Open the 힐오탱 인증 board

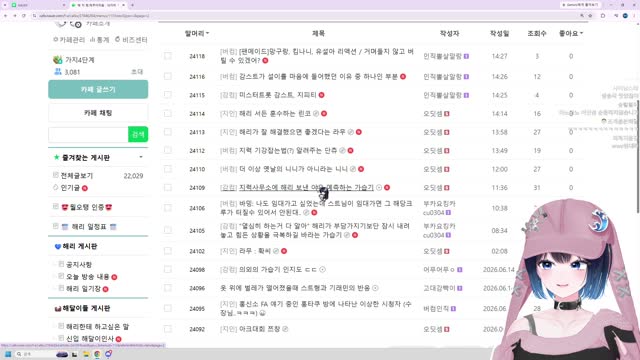[87, 207]
